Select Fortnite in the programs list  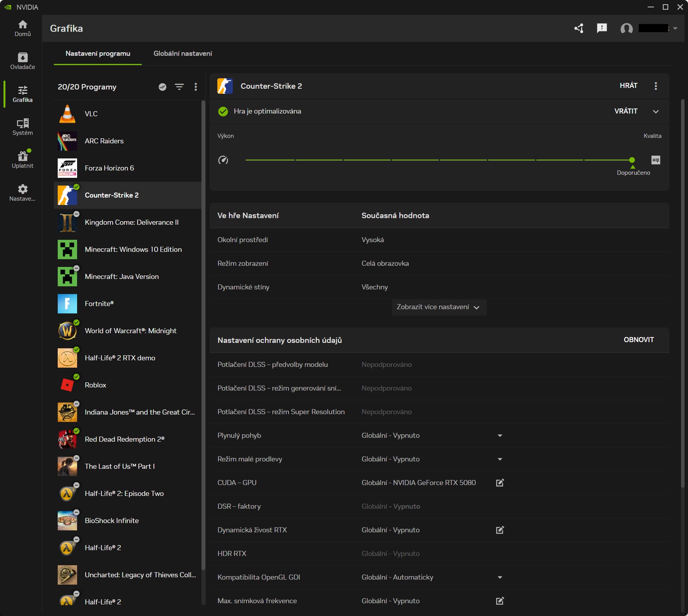click(127, 304)
